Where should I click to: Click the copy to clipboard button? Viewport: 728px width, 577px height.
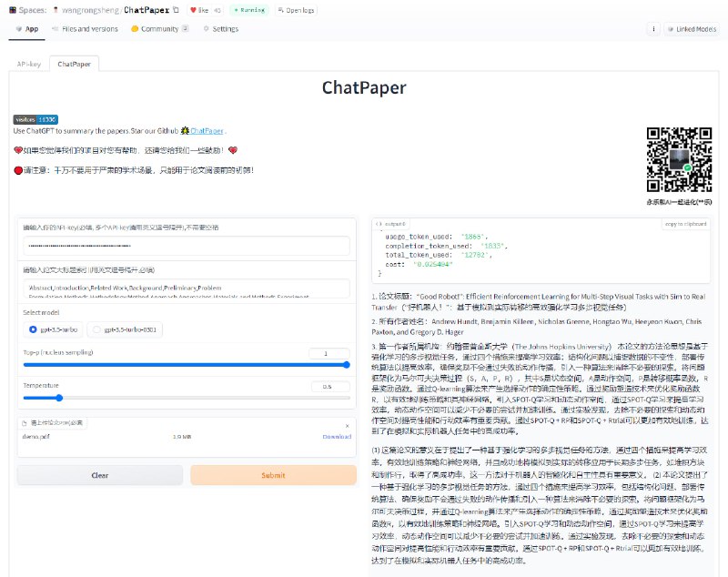click(x=685, y=223)
